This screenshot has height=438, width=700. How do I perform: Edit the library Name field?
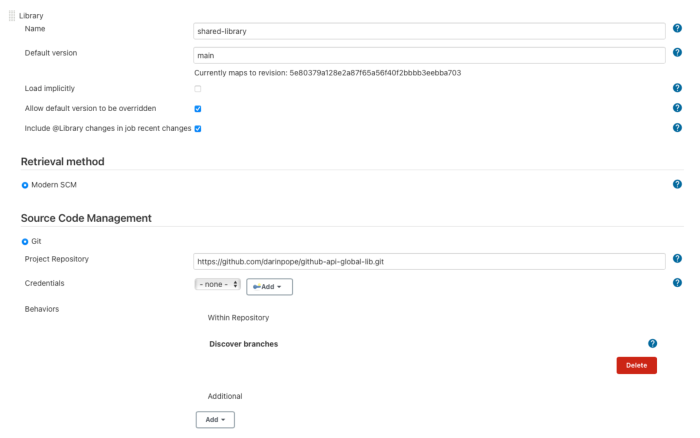point(429,31)
